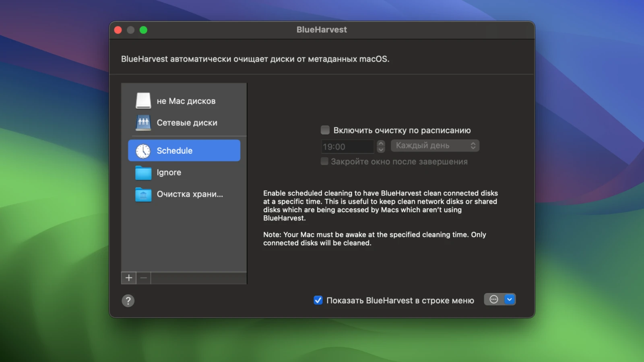Image resolution: width=644 pixels, height=362 pixels.
Task: Select не Mac дисков in sidebar
Action: click(186, 101)
